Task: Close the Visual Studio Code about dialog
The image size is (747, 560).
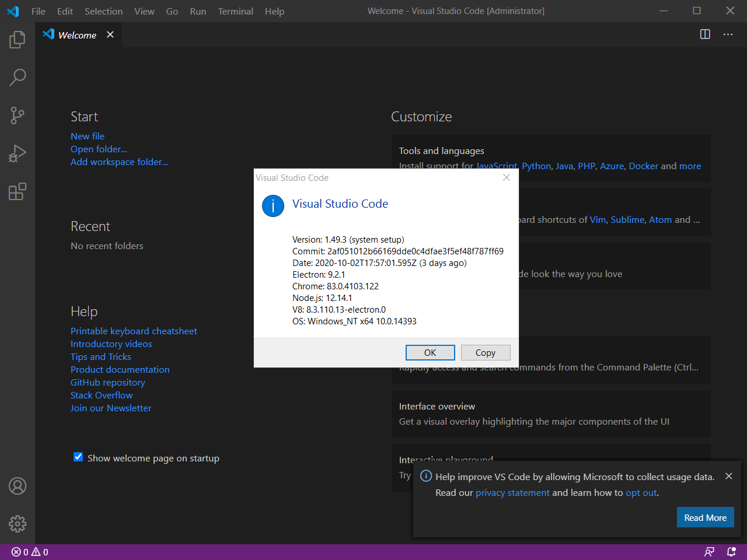Action: [507, 177]
